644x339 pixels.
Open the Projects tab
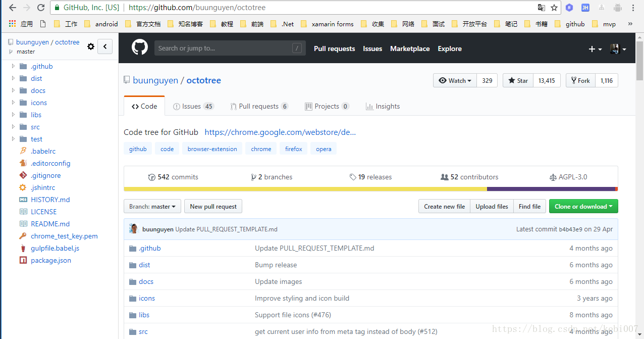pos(327,106)
